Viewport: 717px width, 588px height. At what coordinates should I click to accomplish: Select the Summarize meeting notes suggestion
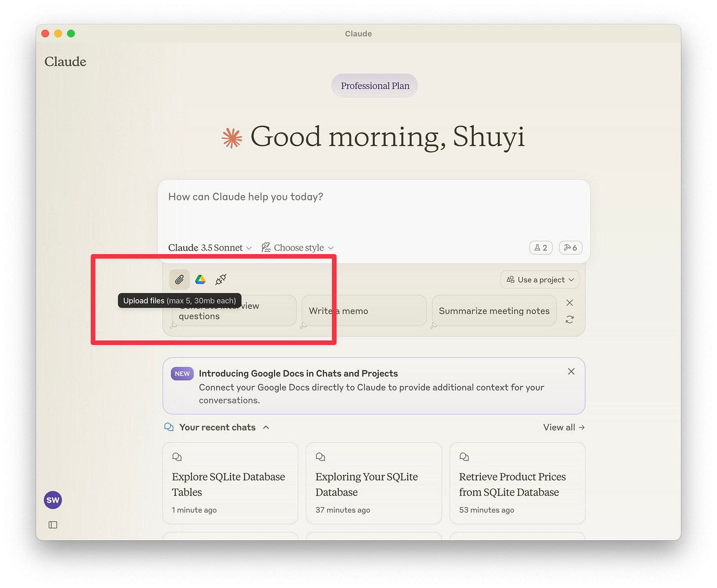tap(494, 311)
